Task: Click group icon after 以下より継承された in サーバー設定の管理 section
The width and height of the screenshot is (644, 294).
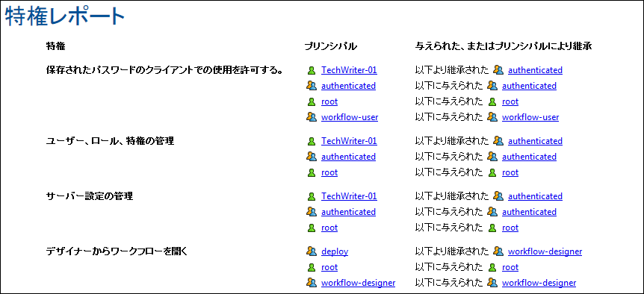Action: point(498,196)
